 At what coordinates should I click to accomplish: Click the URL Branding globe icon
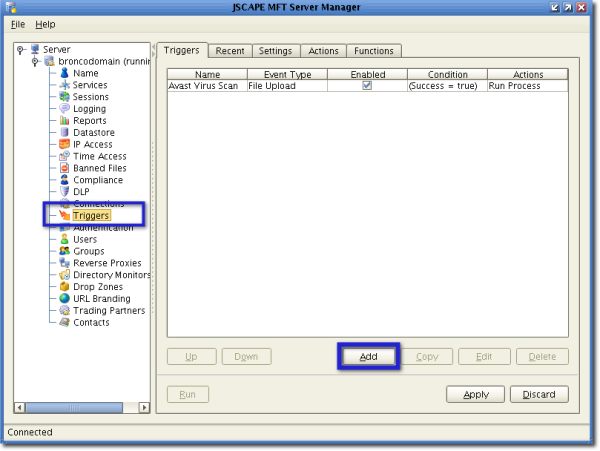coord(64,298)
